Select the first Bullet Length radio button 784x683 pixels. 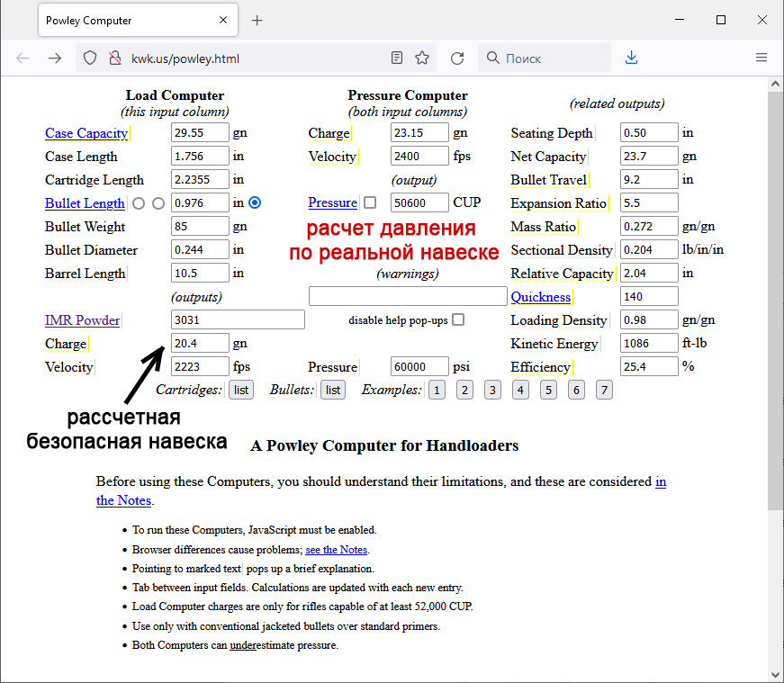point(139,203)
